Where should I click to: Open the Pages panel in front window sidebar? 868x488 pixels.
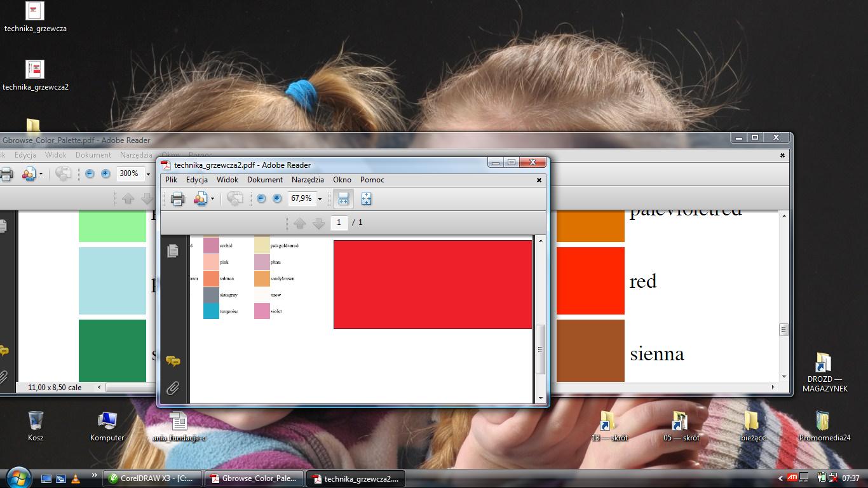[x=173, y=252]
